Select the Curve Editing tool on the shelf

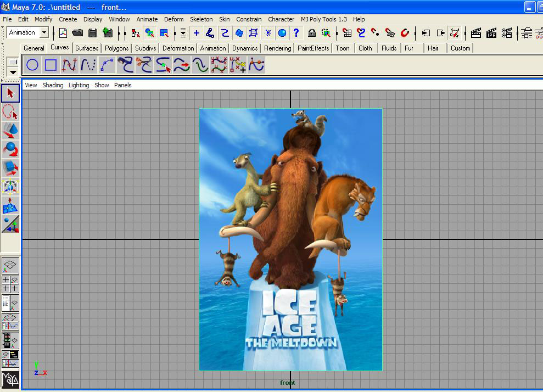[x=256, y=65]
